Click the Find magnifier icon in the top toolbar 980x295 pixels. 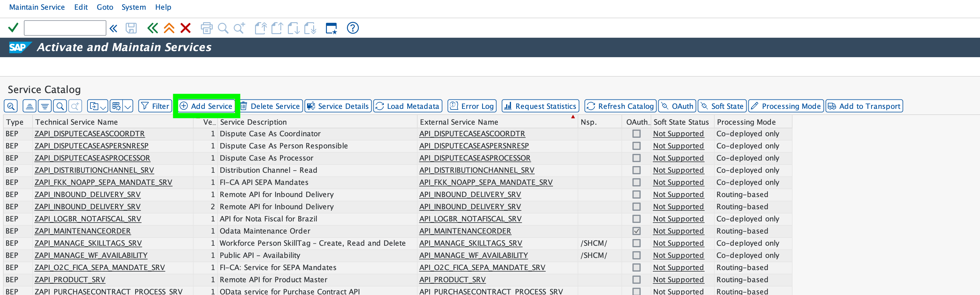[223, 28]
